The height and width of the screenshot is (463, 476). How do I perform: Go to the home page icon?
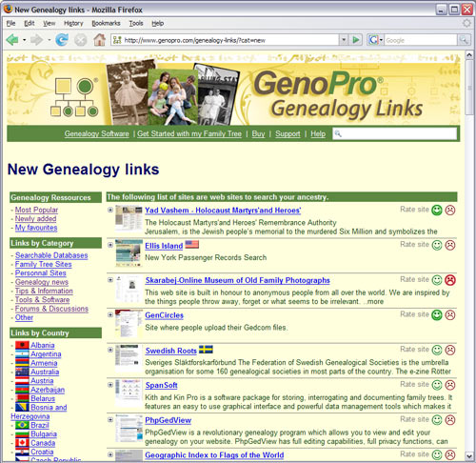coord(99,40)
